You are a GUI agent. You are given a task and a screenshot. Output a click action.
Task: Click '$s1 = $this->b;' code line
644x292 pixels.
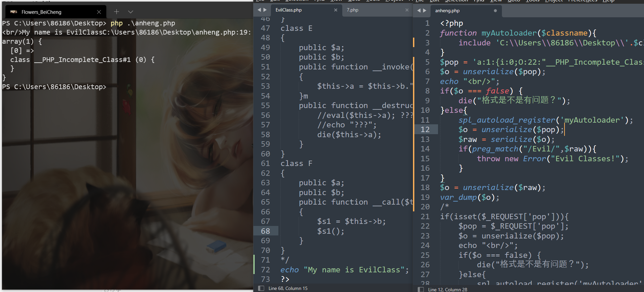(351, 222)
